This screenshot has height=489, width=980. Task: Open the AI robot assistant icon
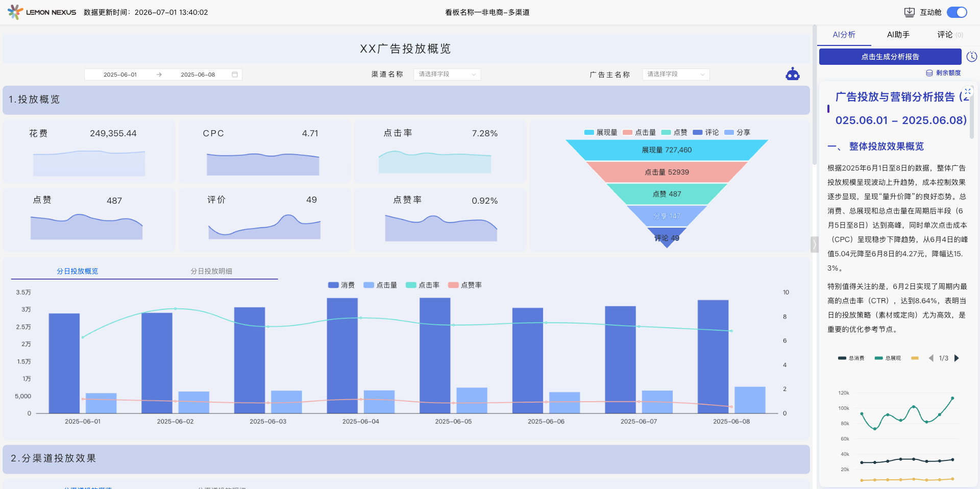click(792, 74)
